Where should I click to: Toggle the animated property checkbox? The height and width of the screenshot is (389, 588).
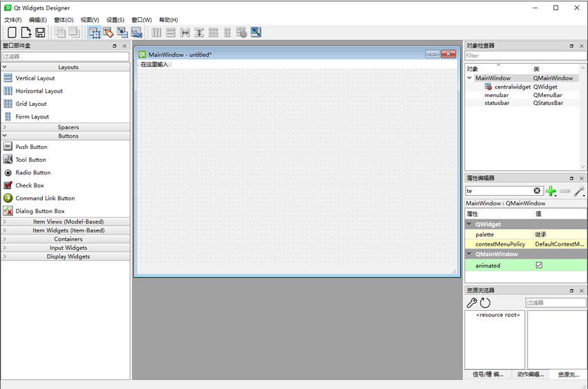pyautogui.click(x=539, y=265)
